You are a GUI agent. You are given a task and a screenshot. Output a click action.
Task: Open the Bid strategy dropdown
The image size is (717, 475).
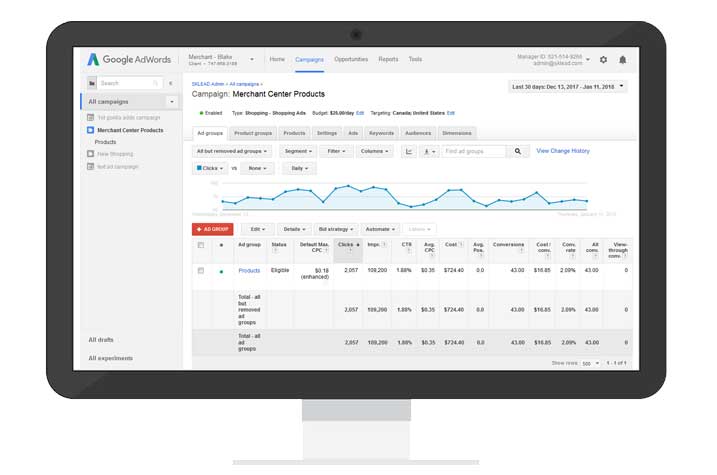[x=336, y=229]
